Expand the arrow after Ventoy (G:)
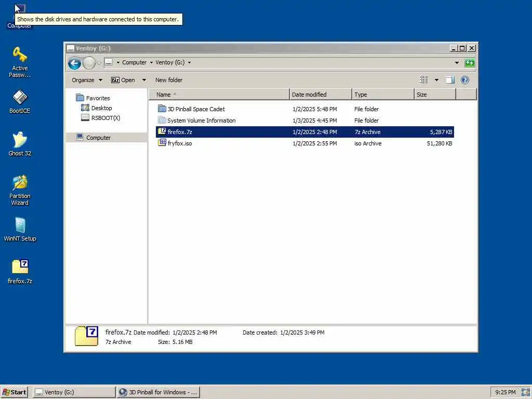The image size is (532, 399). [x=189, y=62]
